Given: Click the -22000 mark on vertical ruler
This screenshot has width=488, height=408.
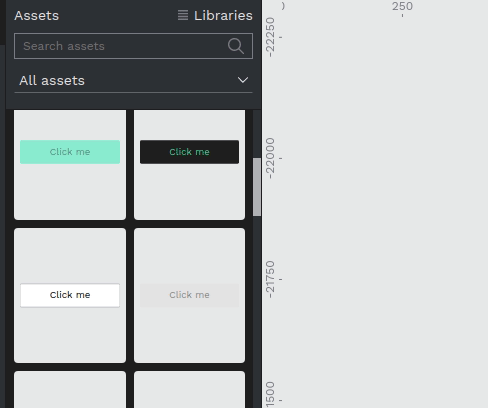Looking at the screenshot, I should coord(270,158).
